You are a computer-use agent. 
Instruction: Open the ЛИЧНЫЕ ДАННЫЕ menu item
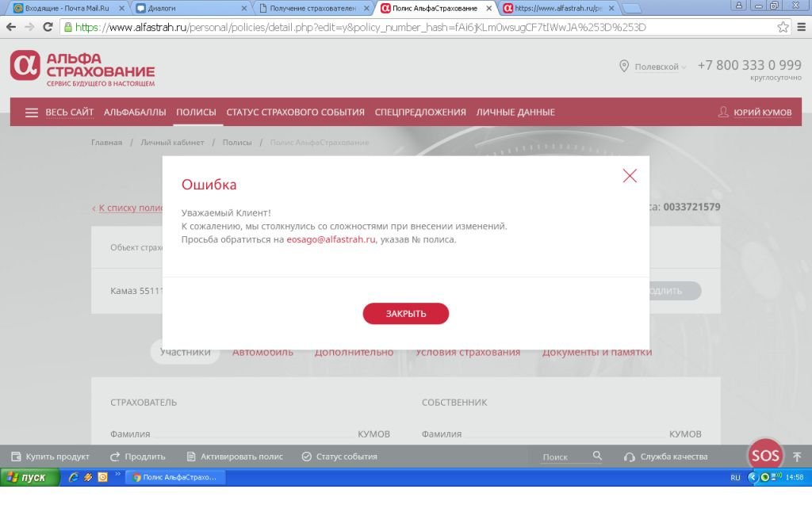[x=515, y=113]
